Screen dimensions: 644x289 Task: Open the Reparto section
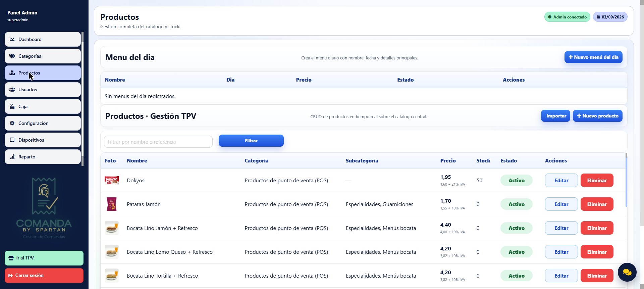point(43,157)
